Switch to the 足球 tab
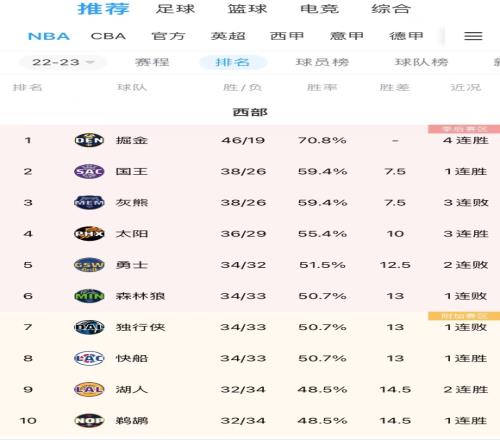This screenshot has width=500, height=440. pos(175,9)
